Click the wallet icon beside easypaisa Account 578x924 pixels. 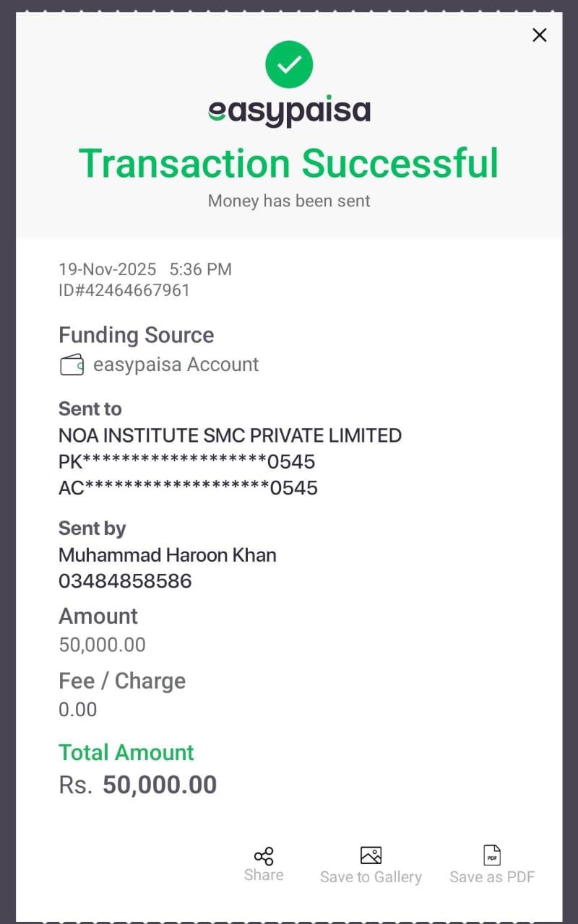72,365
